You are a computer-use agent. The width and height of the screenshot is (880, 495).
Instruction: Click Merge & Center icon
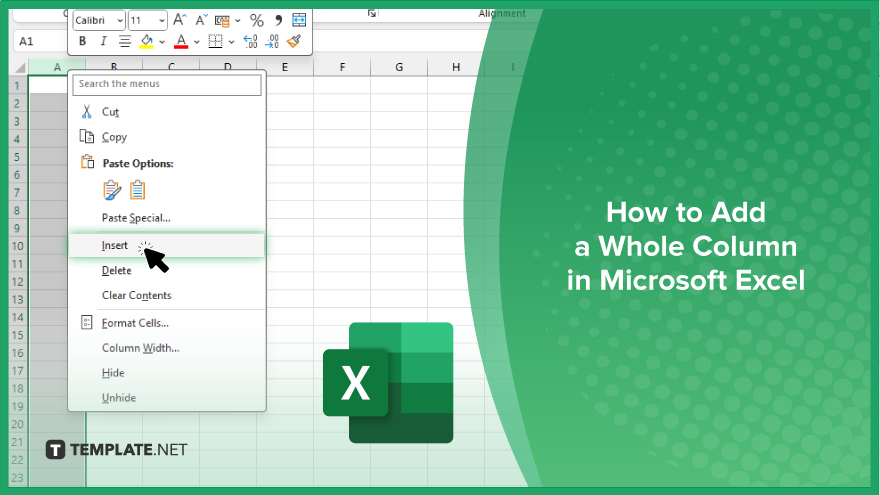tap(299, 20)
